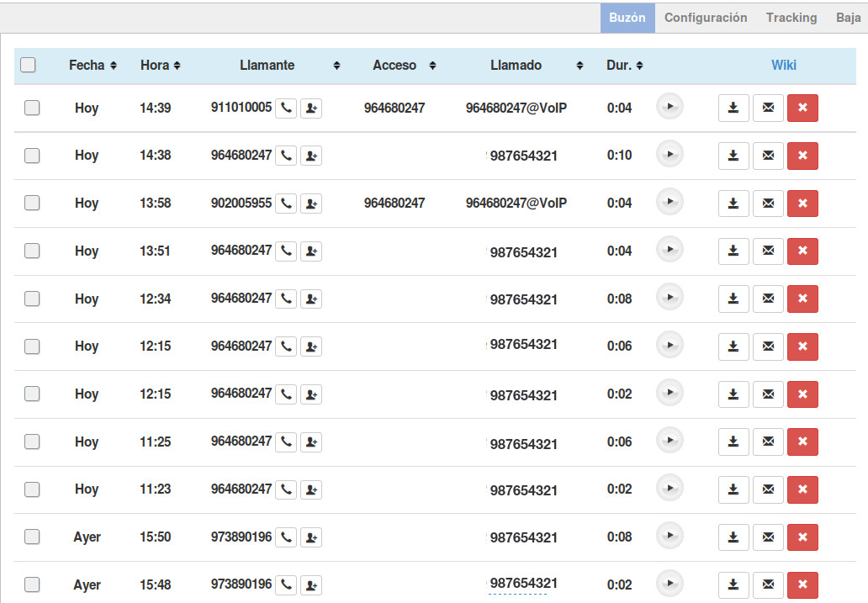The width and height of the screenshot is (868, 603).
Task: Check the box for the 14:39 call
Action: (x=32, y=108)
